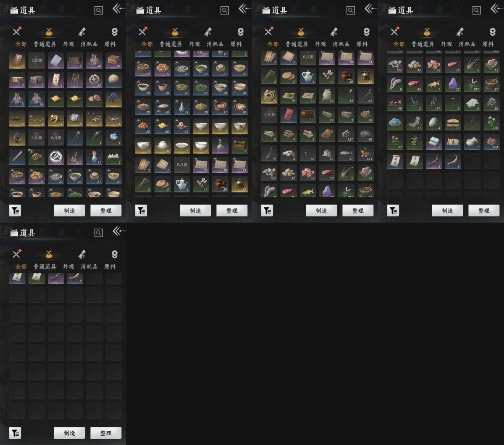This screenshot has width=504, height=445.
Task: Open filter menu in third panel
Action: pos(267,211)
